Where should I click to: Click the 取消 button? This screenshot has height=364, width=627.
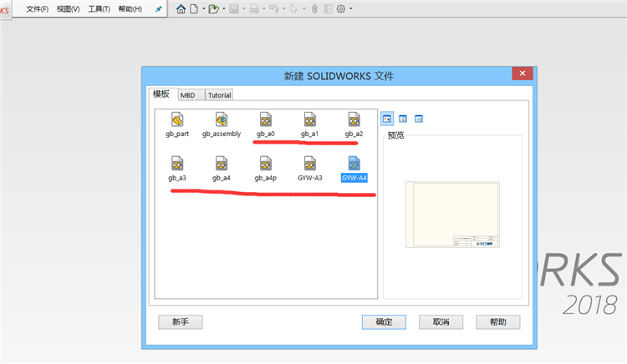(441, 321)
